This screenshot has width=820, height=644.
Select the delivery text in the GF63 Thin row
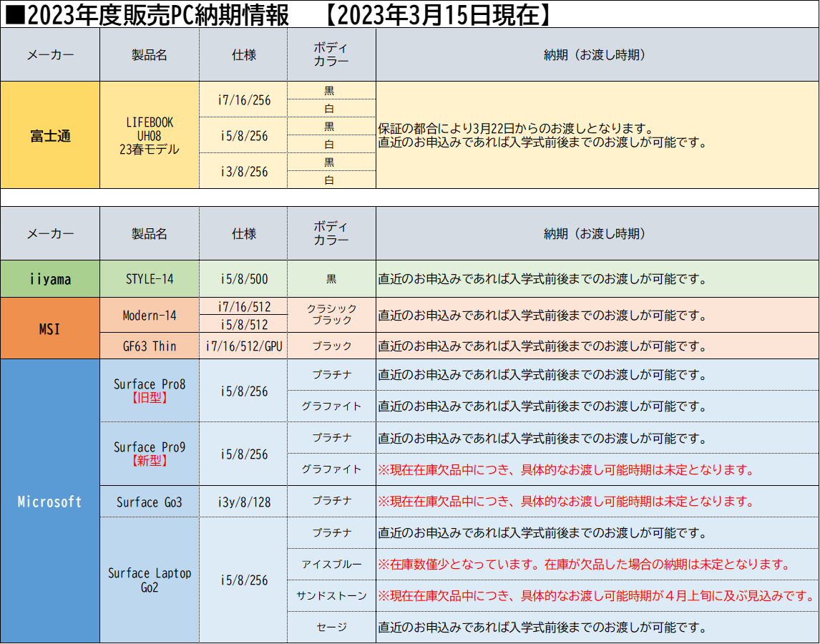pos(542,346)
